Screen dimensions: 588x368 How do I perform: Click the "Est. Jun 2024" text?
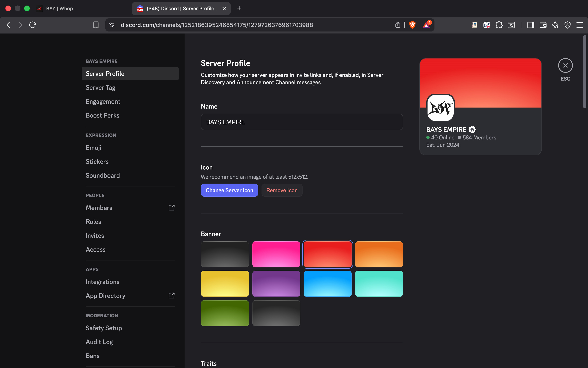pyautogui.click(x=443, y=145)
